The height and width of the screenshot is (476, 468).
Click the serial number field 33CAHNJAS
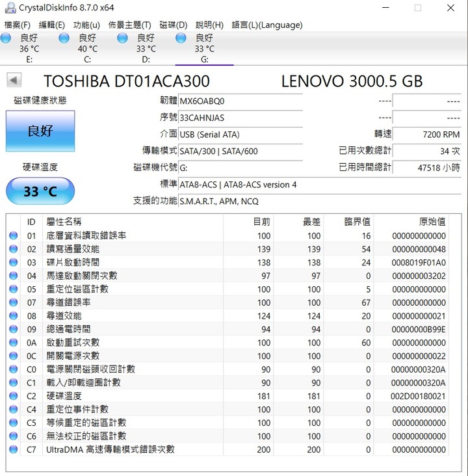click(x=240, y=118)
